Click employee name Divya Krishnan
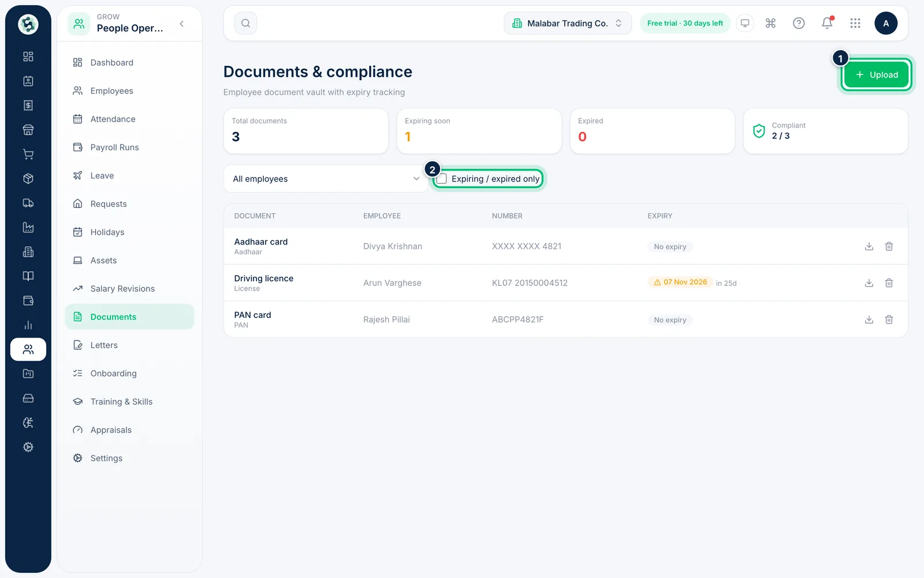The image size is (924, 578). click(x=393, y=246)
